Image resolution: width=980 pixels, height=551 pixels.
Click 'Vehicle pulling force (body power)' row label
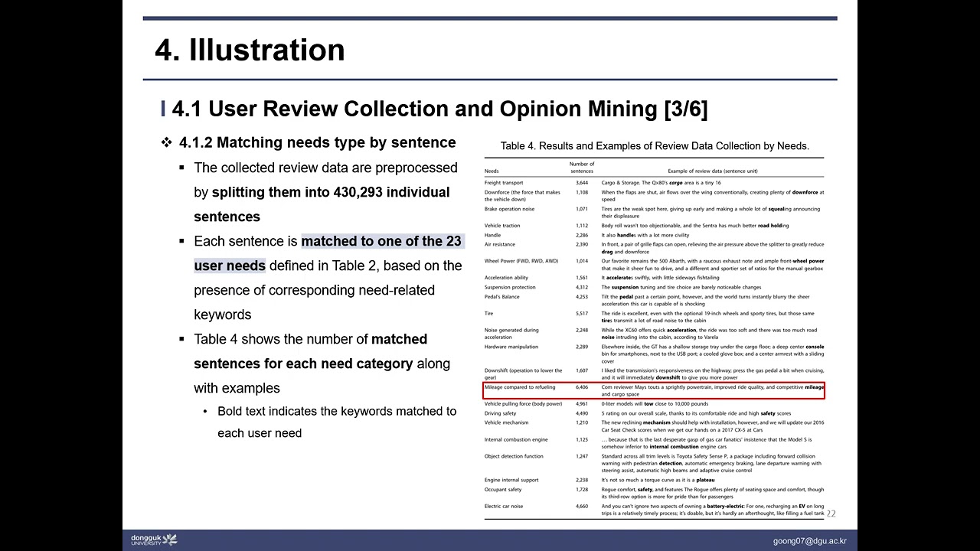pos(523,403)
